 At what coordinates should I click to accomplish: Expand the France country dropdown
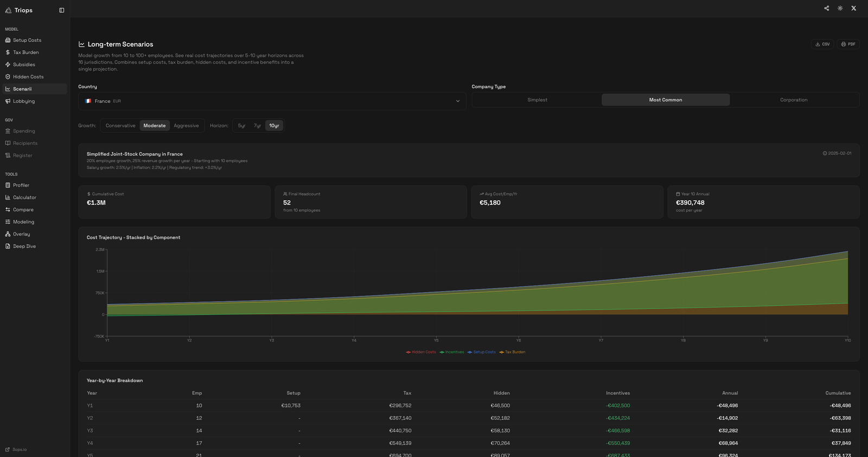click(x=271, y=101)
